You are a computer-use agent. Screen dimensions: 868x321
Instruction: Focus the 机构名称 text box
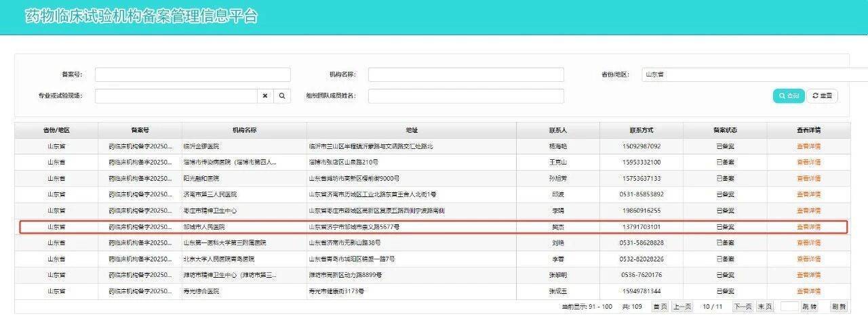tap(466, 74)
